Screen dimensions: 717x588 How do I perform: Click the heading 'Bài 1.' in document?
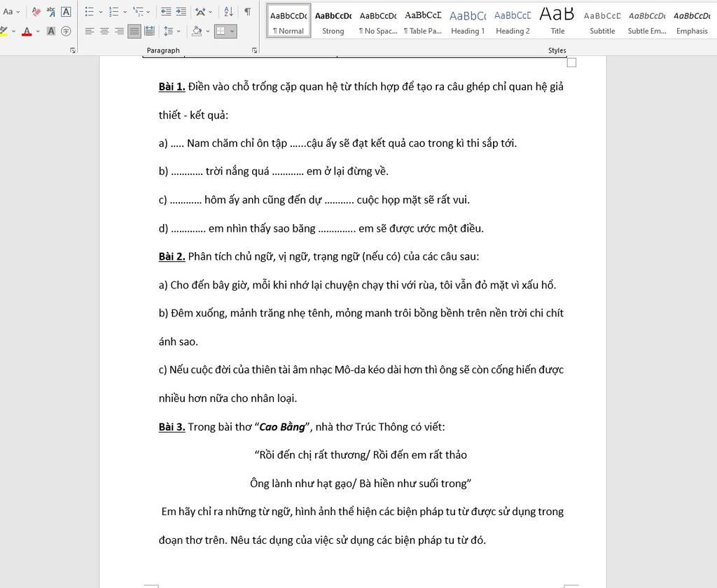[172, 86]
